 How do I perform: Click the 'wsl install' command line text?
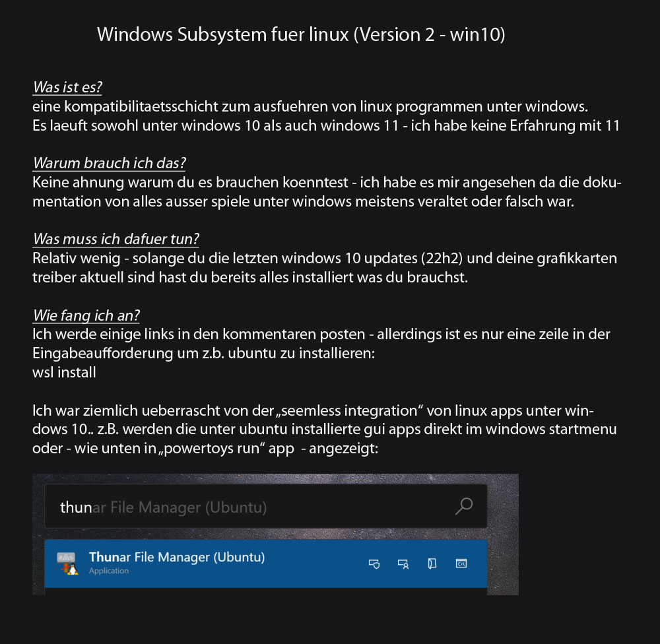[x=65, y=372]
